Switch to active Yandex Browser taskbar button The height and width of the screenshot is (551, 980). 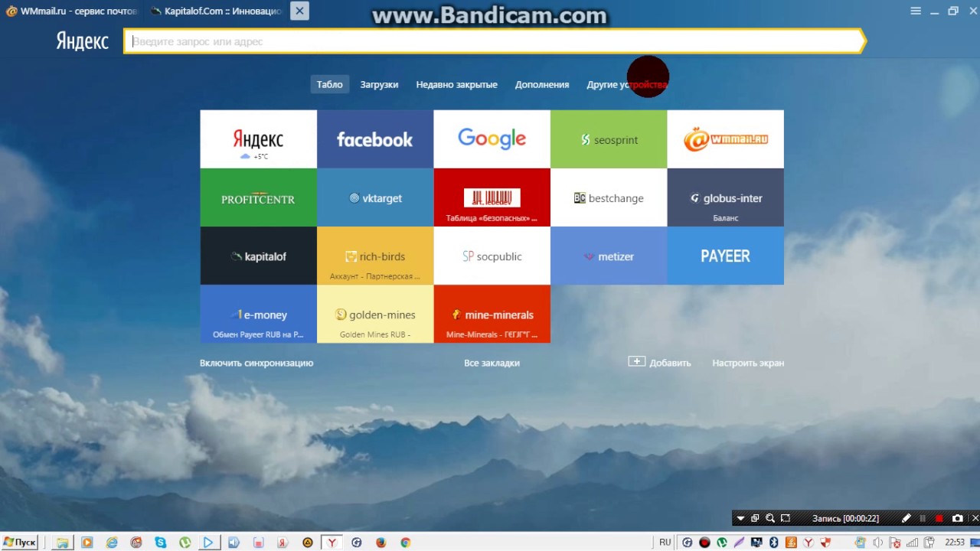click(x=332, y=543)
